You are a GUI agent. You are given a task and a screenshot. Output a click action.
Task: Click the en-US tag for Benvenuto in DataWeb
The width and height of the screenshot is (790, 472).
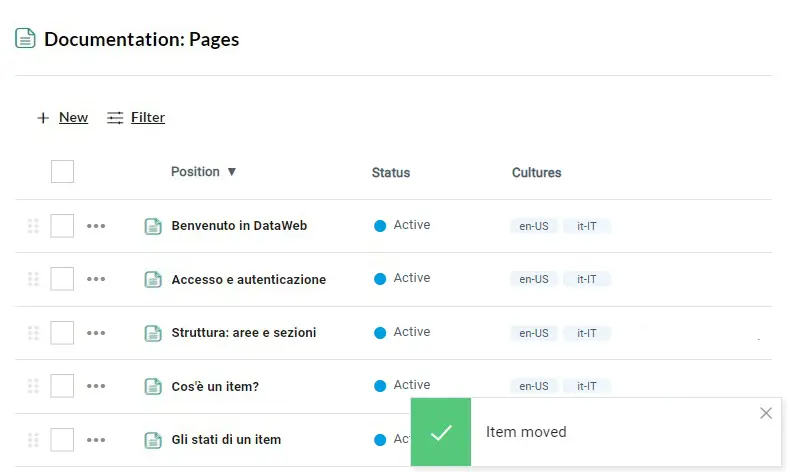(x=534, y=226)
